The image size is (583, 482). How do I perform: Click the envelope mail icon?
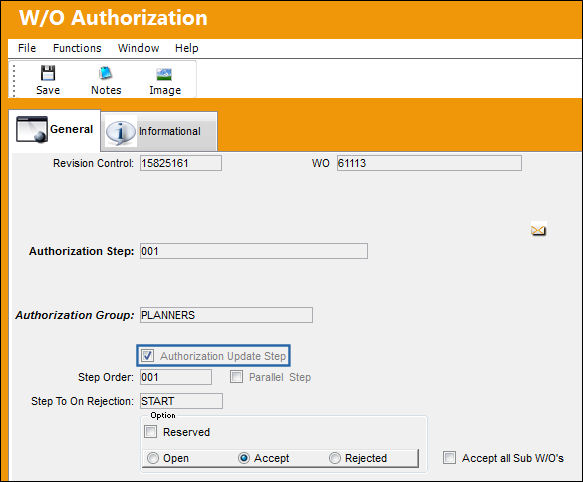538,231
